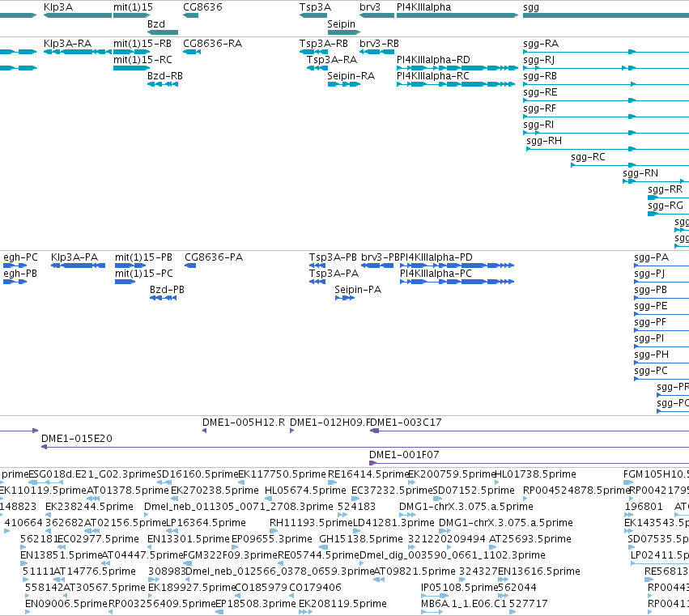
Task: Open the DME1-001F07 BAC feature
Action: (404, 455)
